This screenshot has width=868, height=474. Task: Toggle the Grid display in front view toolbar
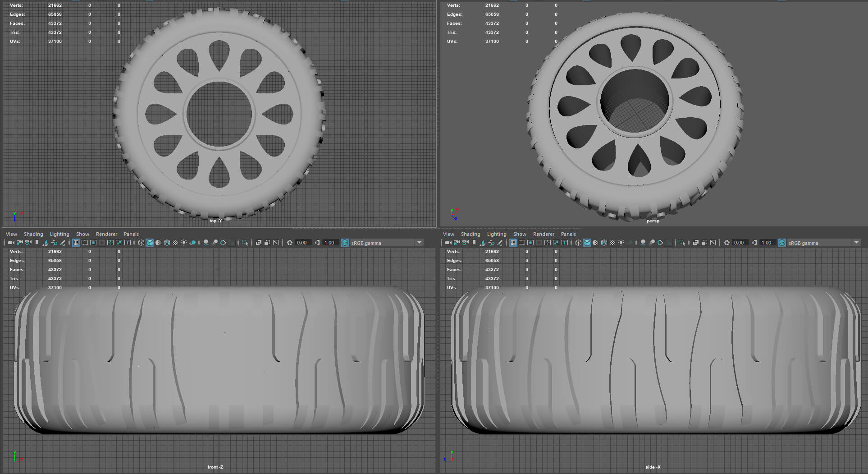tap(76, 243)
